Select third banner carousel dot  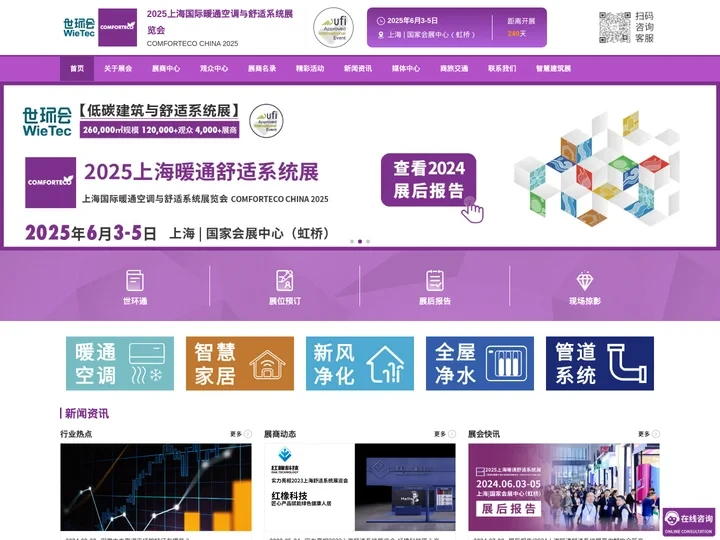(x=368, y=242)
